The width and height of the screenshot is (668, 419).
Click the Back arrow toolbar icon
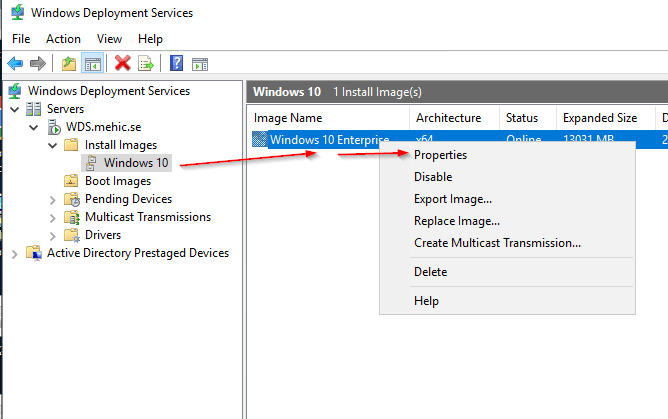(x=15, y=63)
